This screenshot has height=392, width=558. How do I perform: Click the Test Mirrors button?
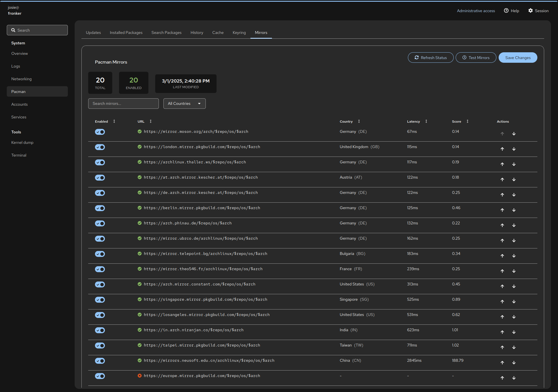476,58
